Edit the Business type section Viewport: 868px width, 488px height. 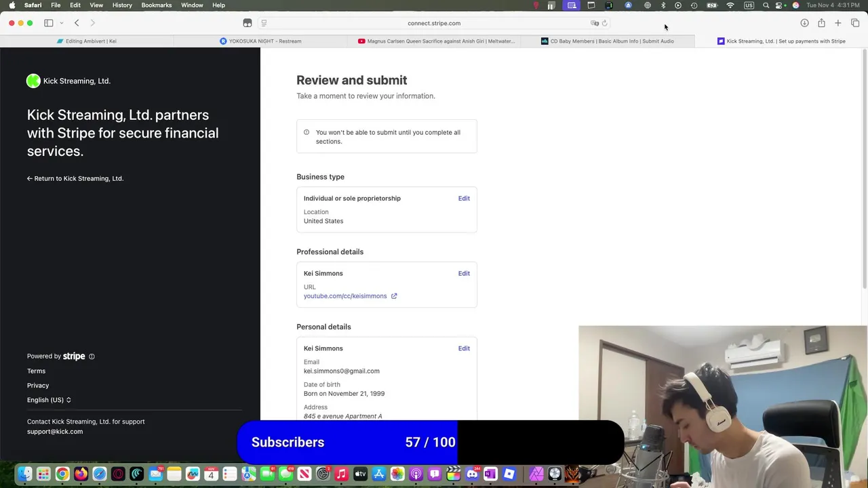click(x=464, y=199)
